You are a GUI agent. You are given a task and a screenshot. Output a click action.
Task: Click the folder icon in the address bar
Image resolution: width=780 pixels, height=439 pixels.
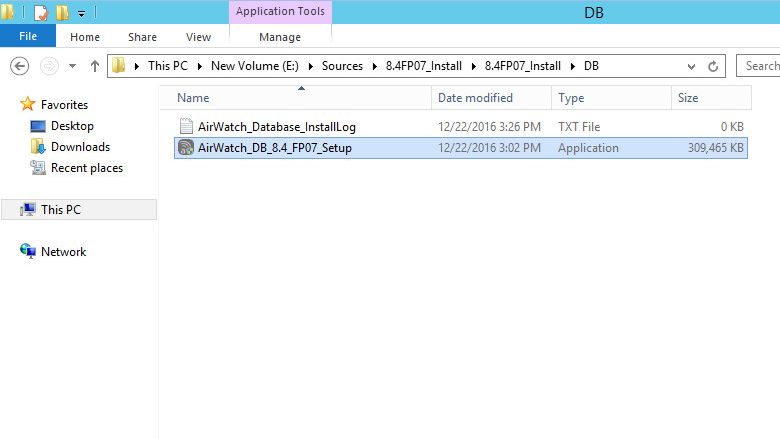pyautogui.click(x=118, y=66)
